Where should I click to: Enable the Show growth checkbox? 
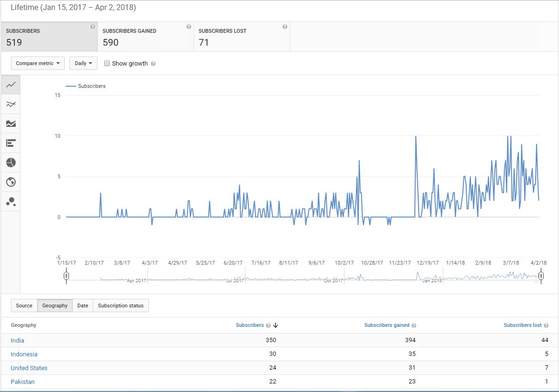[x=107, y=63]
